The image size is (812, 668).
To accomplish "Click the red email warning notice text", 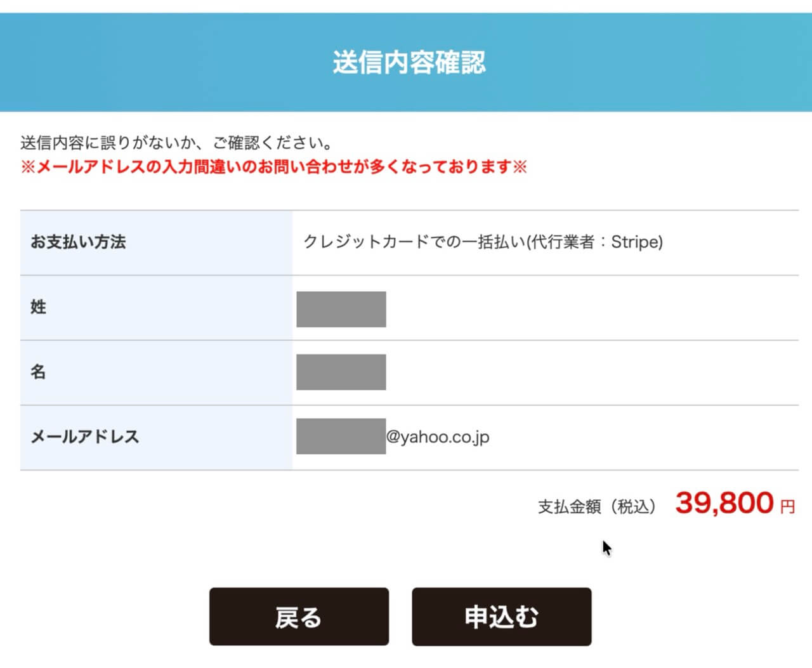I will (x=274, y=167).
